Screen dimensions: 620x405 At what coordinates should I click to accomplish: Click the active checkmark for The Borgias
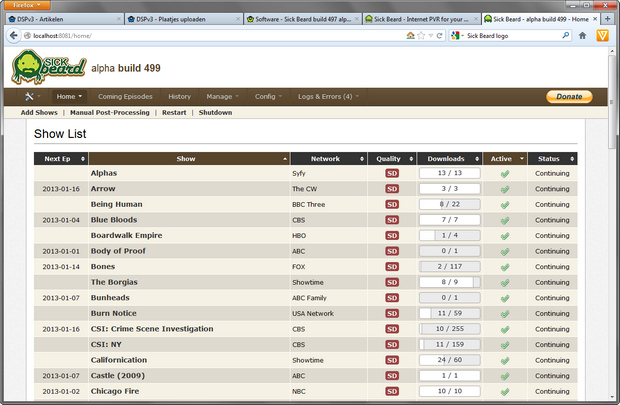click(505, 283)
